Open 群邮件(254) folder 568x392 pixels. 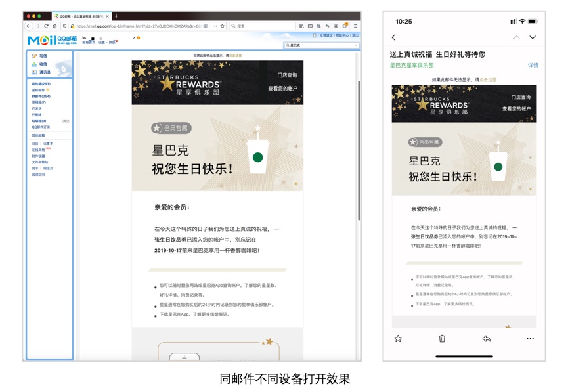pyautogui.click(x=41, y=96)
